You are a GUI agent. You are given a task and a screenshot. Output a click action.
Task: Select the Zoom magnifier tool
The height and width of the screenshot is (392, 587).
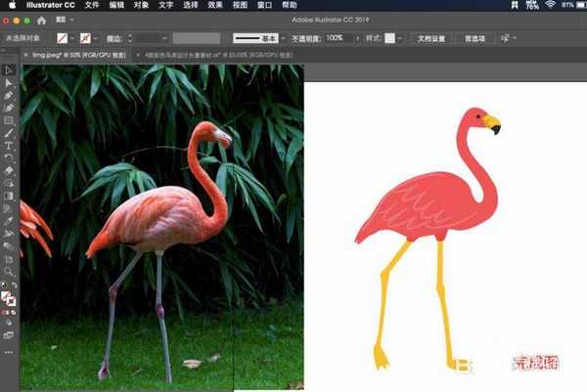pos(9,272)
